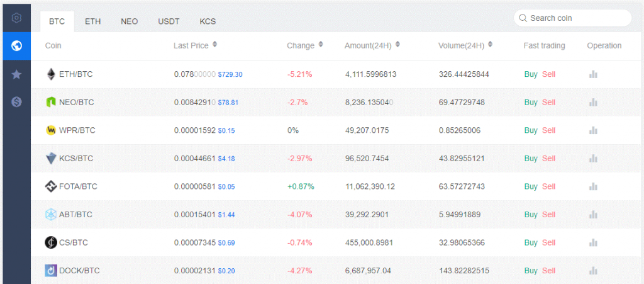This screenshot has height=284, width=644.
Task: Click Buy for NEO/BTC
Action: [x=531, y=103]
